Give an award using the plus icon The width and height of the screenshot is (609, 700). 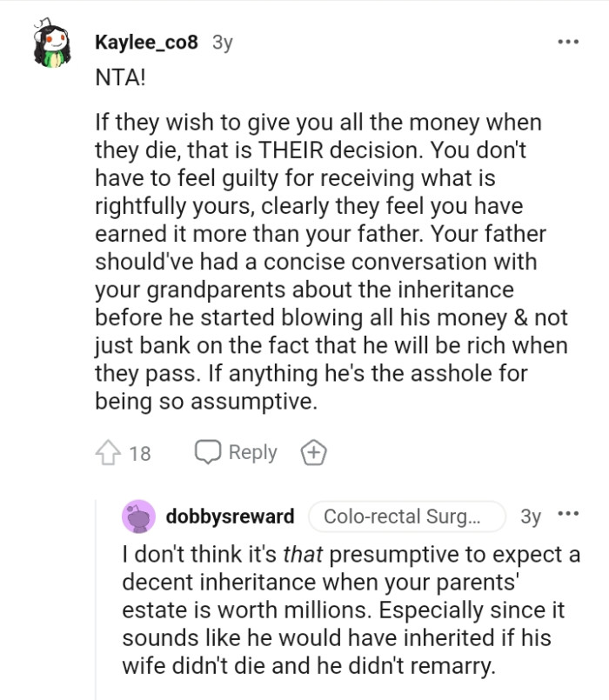[313, 452]
